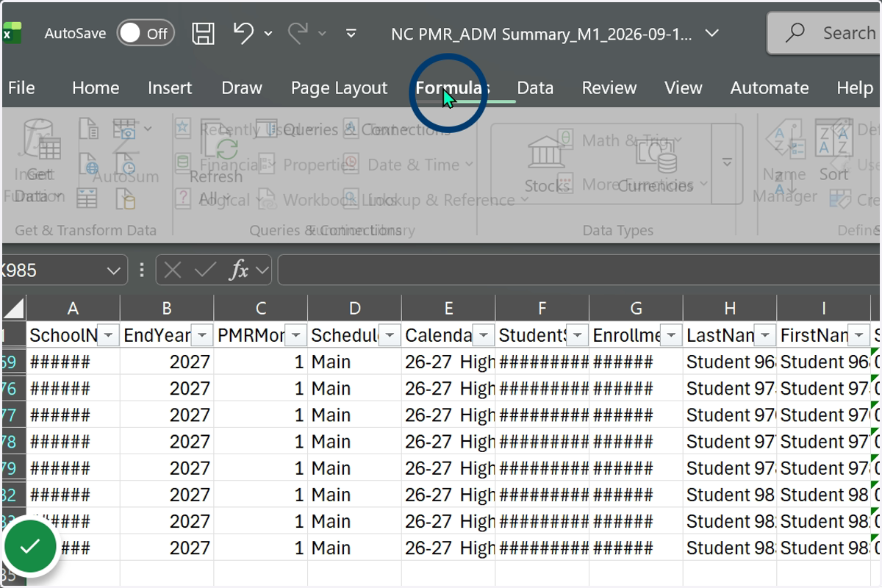This screenshot has height=588, width=882.
Task: Click the Enrollme ###### cell in row ending 79
Action: pos(636,467)
